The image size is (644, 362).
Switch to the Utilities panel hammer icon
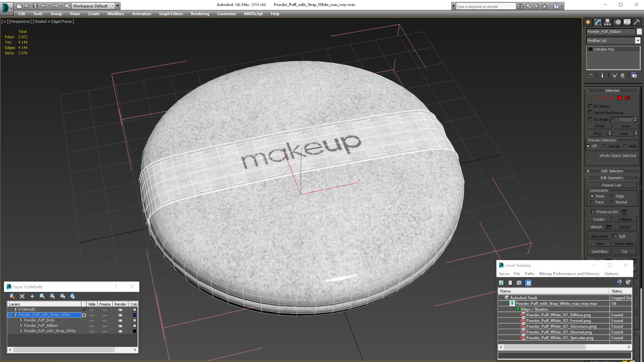tap(636, 22)
